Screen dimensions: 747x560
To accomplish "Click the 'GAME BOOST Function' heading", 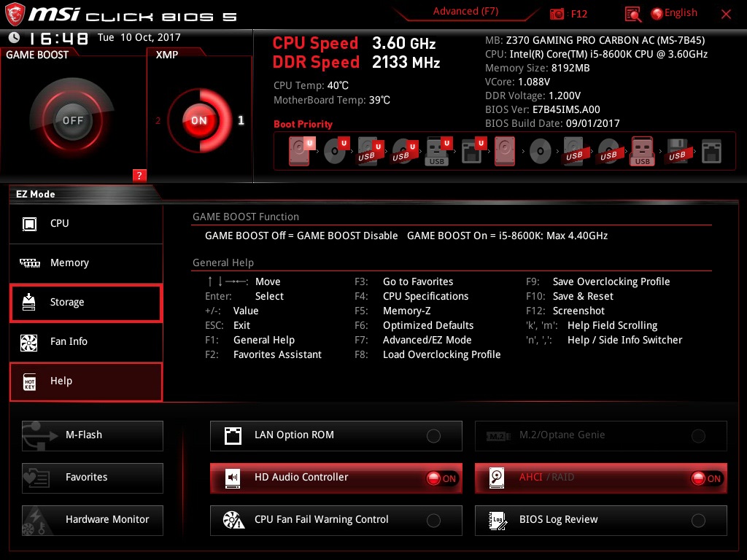I will 246,217.
